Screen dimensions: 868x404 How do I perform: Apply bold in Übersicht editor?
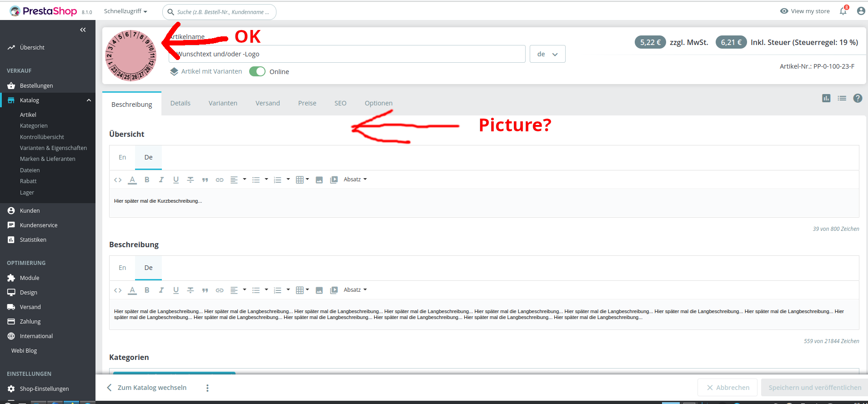pos(147,180)
